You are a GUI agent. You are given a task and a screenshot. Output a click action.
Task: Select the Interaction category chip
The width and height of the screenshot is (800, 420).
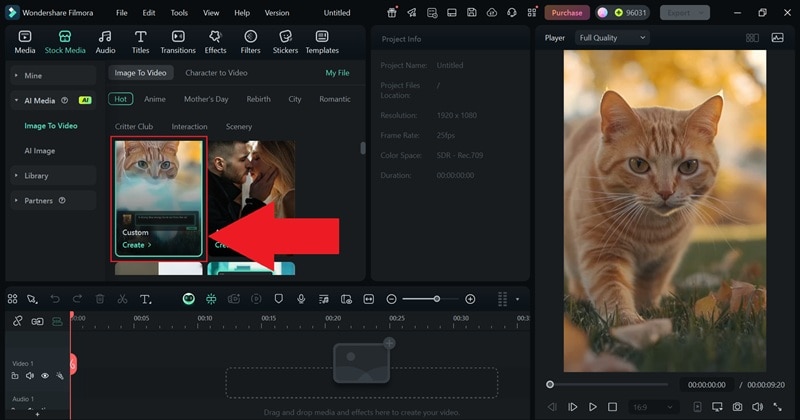[x=189, y=127]
